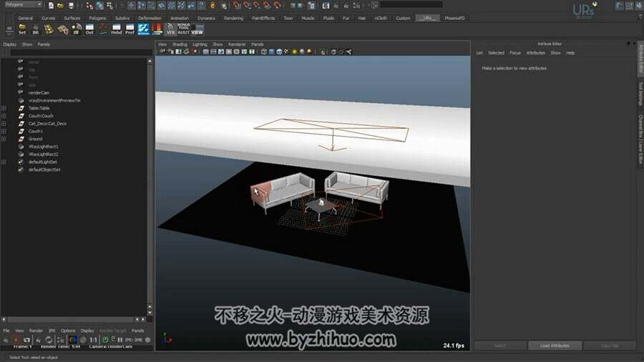
Task: Open the Render View IPR menu
Action: (x=52, y=331)
